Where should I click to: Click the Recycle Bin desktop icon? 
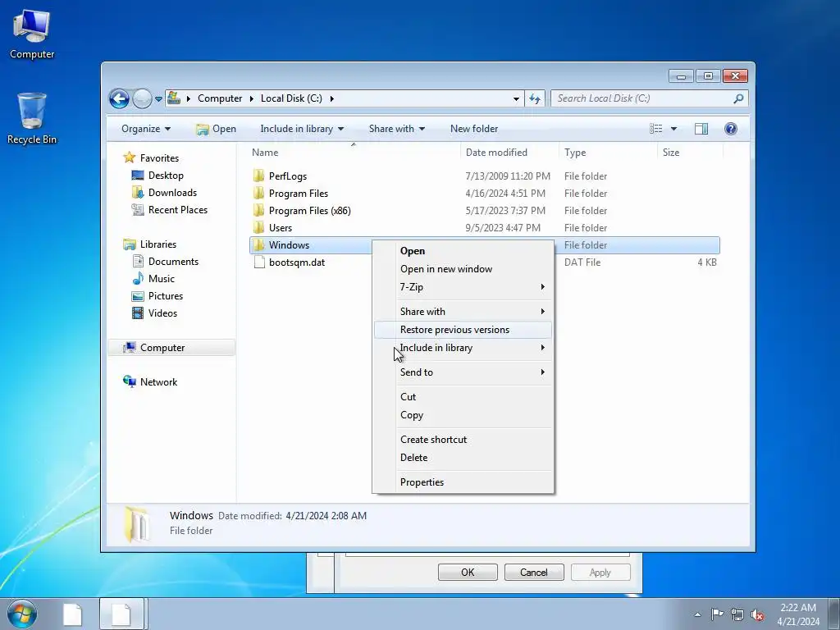(x=32, y=118)
